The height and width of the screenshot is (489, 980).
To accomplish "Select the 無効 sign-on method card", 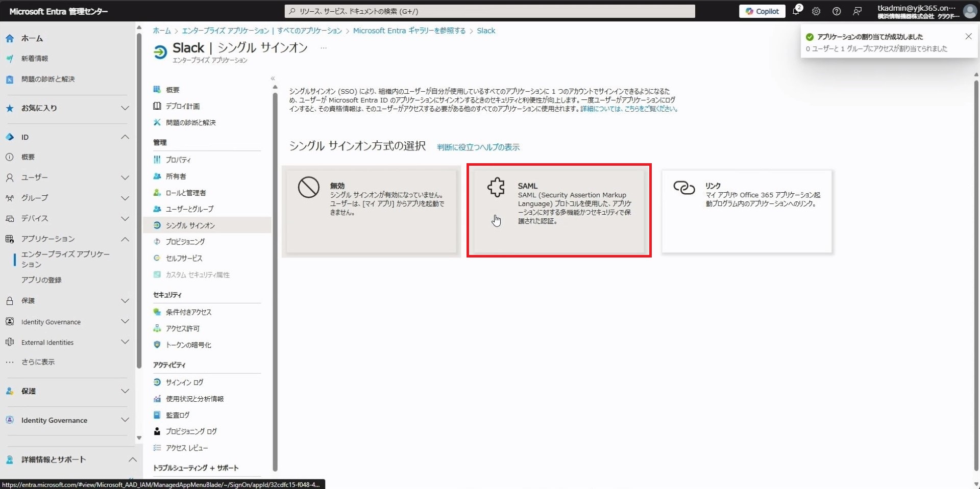I will 371,212.
